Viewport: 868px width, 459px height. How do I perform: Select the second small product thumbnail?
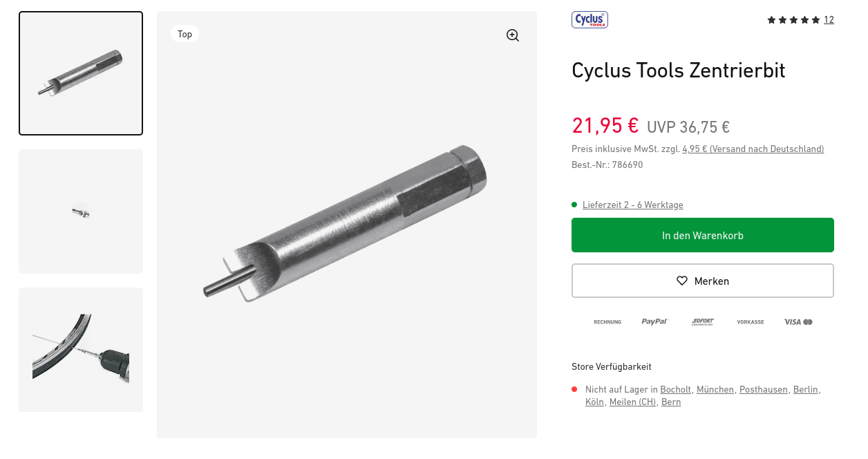[81, 212]
